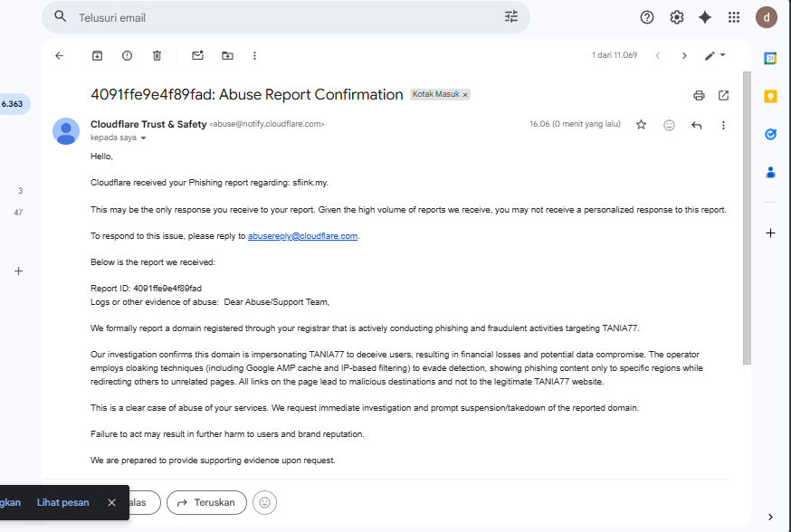This screenshot has height=532, width=791.
Task: Open search filter options icon
Action: [511, 16]
